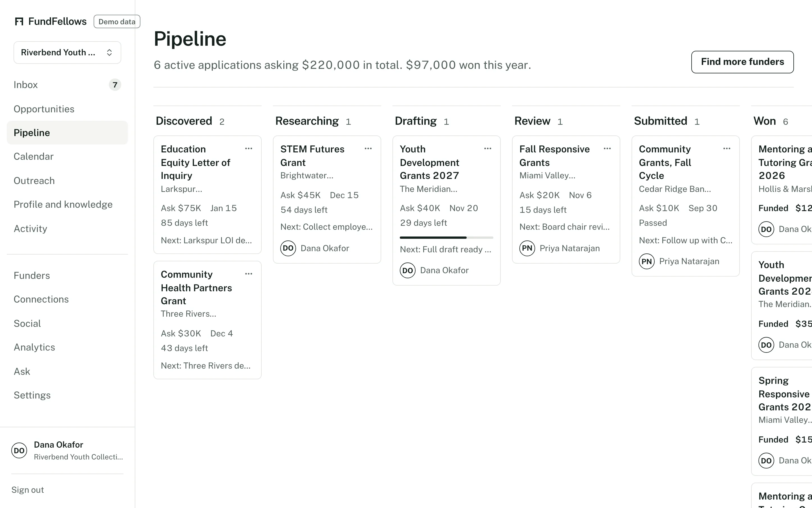Click the FundFellows logo icon
This screenshot has height=508, width=812.
point(19,21)
